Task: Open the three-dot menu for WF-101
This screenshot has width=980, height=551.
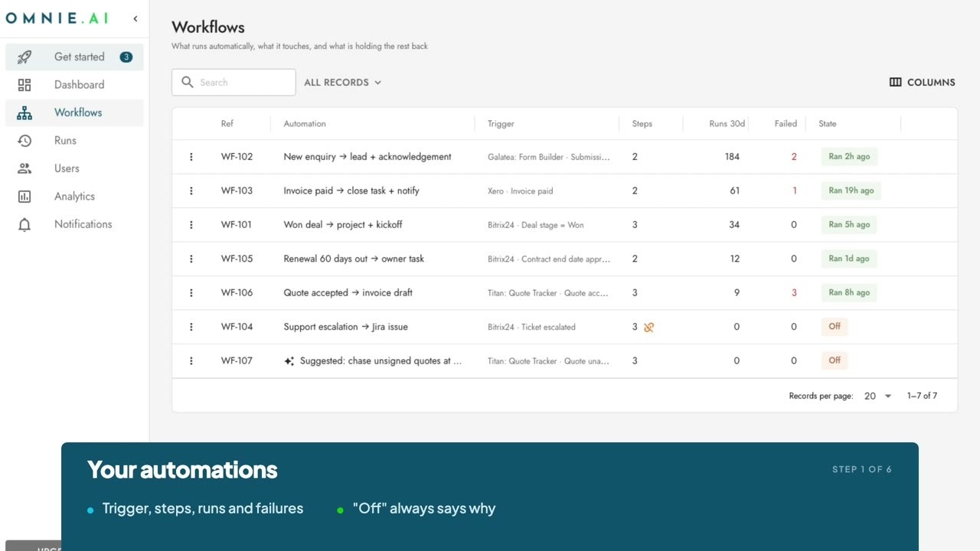Action: point(191,225)
